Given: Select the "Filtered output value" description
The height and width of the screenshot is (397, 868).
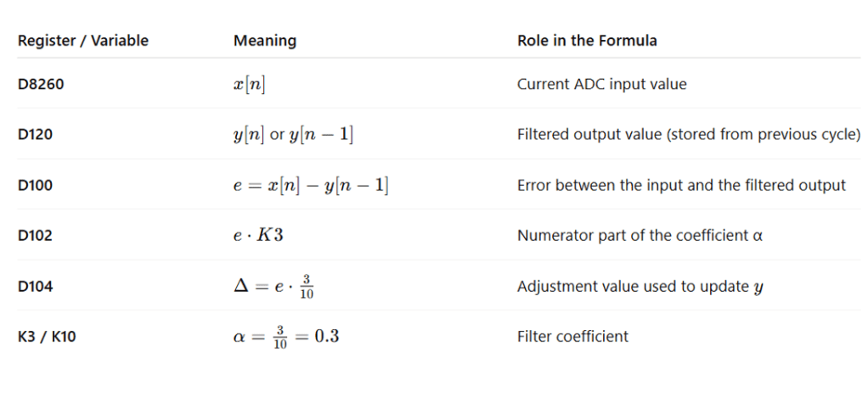Looking at the screenshot, I should pyautogui.click(x=689, y=135).
